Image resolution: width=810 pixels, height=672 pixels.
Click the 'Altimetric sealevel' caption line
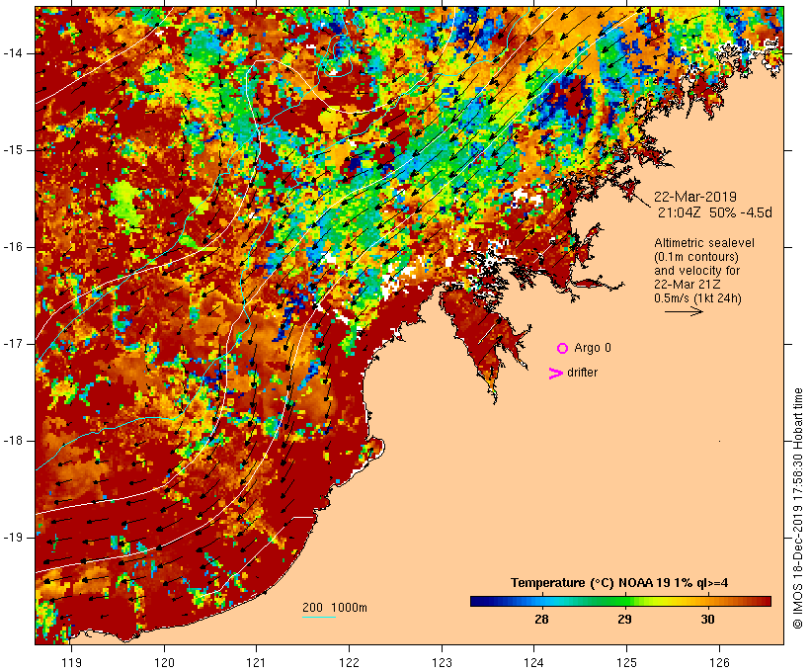(704, 243)
